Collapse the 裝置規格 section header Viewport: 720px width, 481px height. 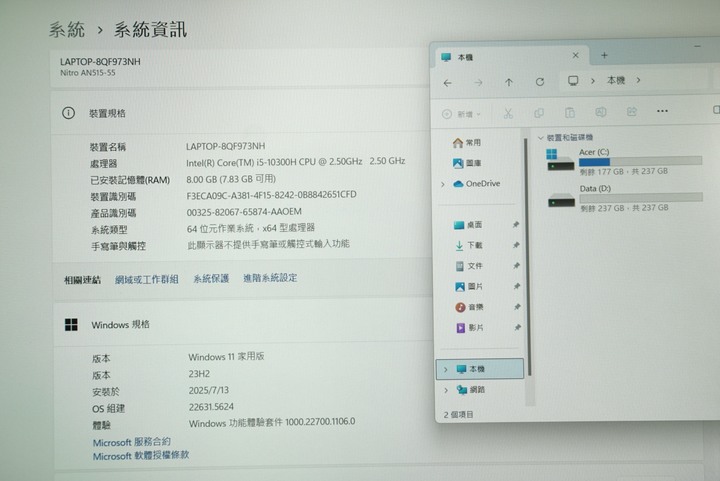pyautogui.click(x=239, y=113)
